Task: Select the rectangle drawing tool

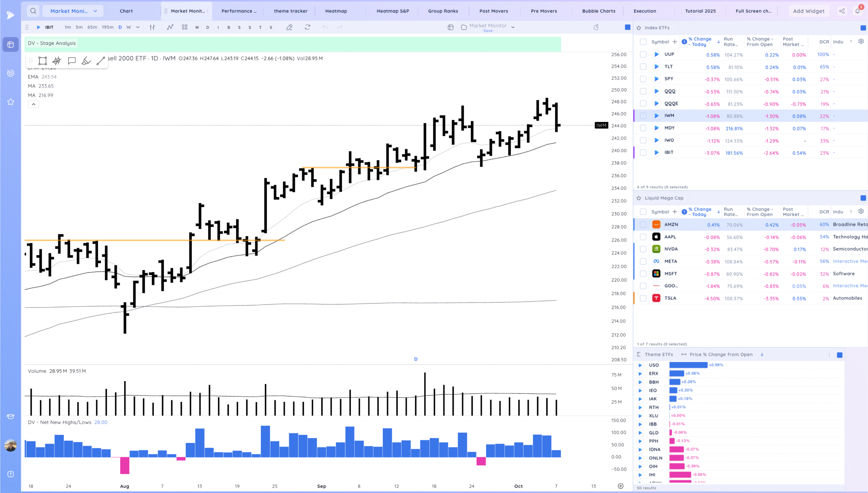Action: 42,61
